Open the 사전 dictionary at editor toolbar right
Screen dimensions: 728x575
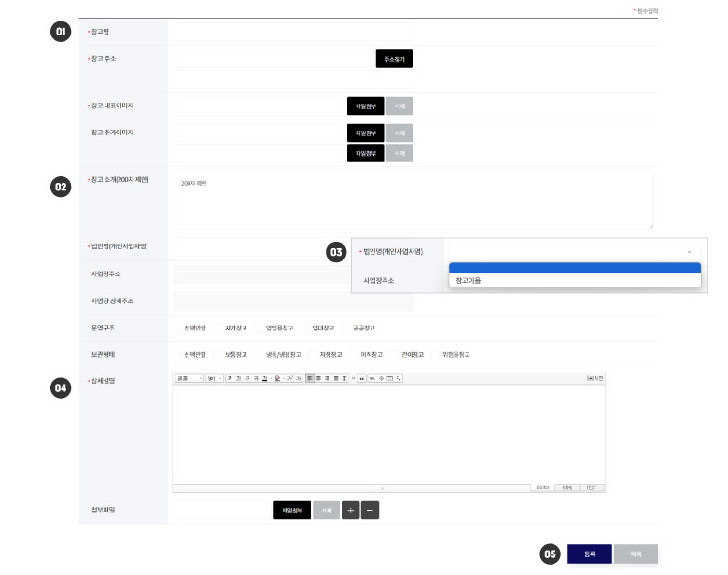[595, 378]
